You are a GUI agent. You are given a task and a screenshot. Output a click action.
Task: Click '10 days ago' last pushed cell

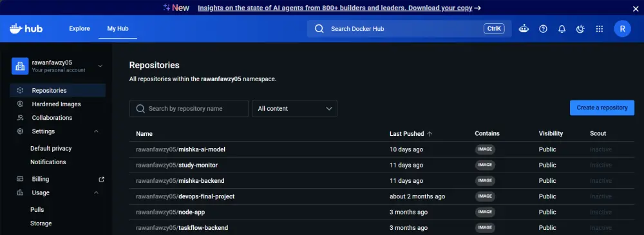(406, 149)
